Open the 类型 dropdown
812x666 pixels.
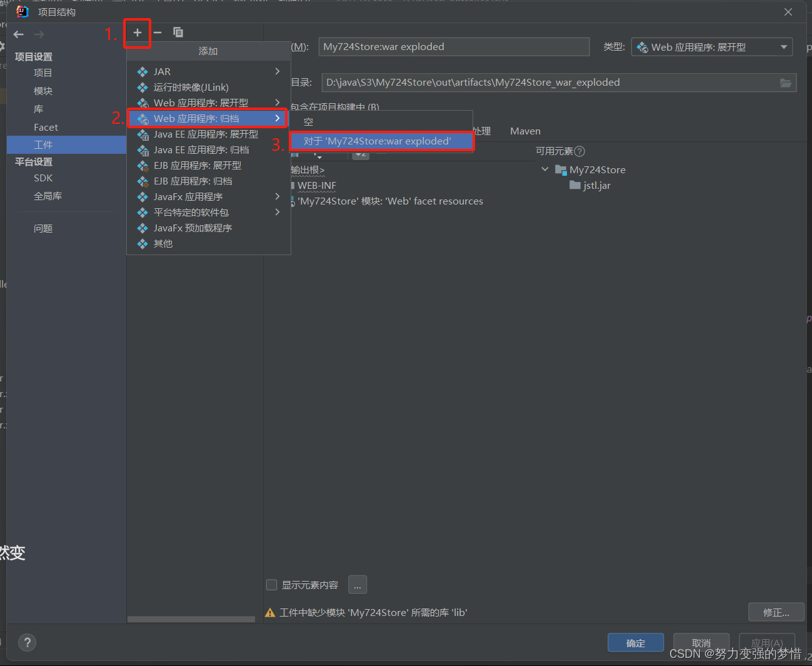tap(712, 47)
